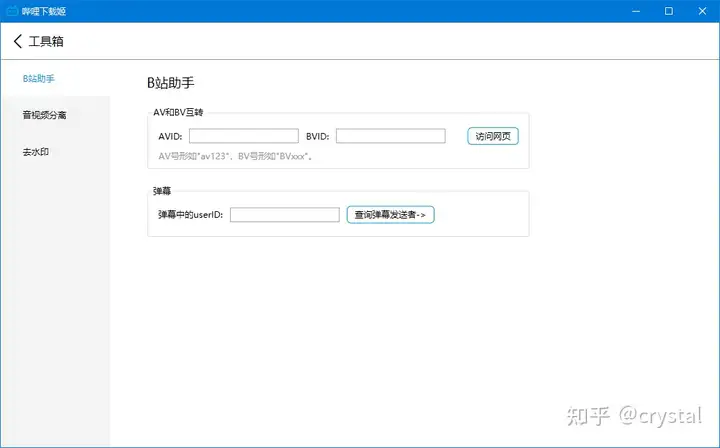This screenshot has height=448, width=720.
Task: Maximize the 哔哩下载姬 window
Action: tap(669, 11)
